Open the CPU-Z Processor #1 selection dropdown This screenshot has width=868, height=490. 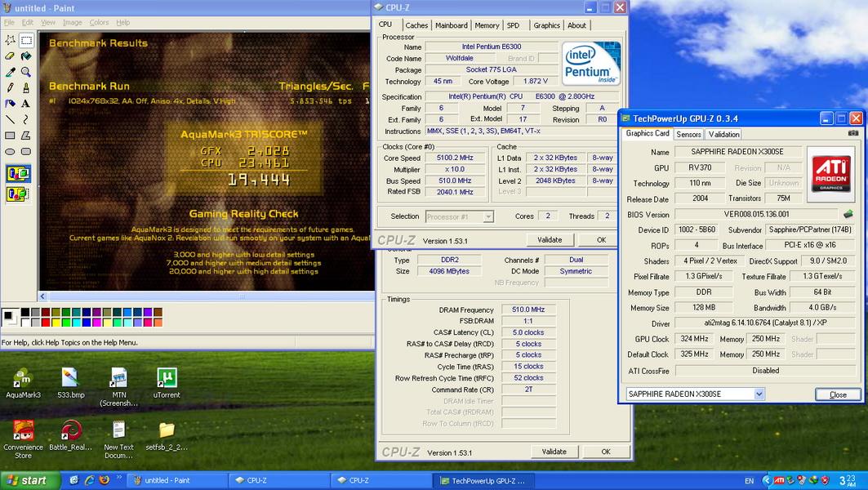pos(487,217)
